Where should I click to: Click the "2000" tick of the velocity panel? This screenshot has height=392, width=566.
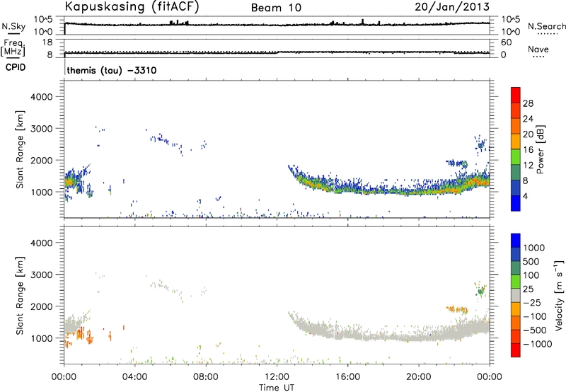click(41, 306)
